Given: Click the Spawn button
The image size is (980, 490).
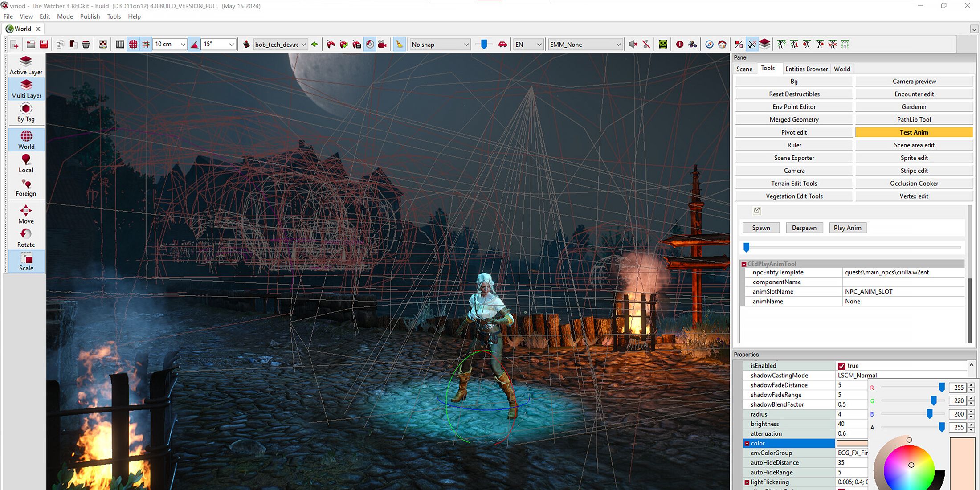Looking at the screenshot, I should (x=761, y=228).
